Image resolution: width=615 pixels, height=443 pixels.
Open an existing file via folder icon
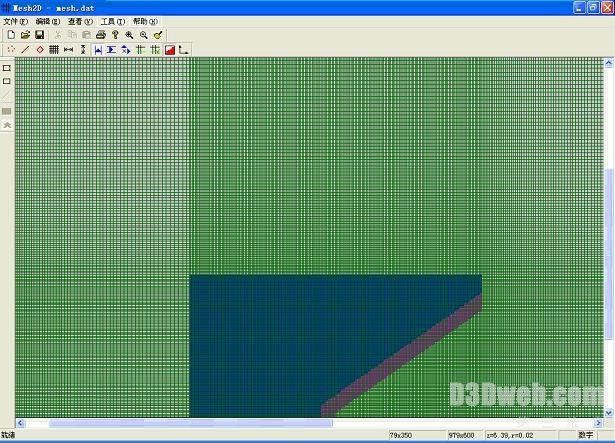[x=25, y=35]
